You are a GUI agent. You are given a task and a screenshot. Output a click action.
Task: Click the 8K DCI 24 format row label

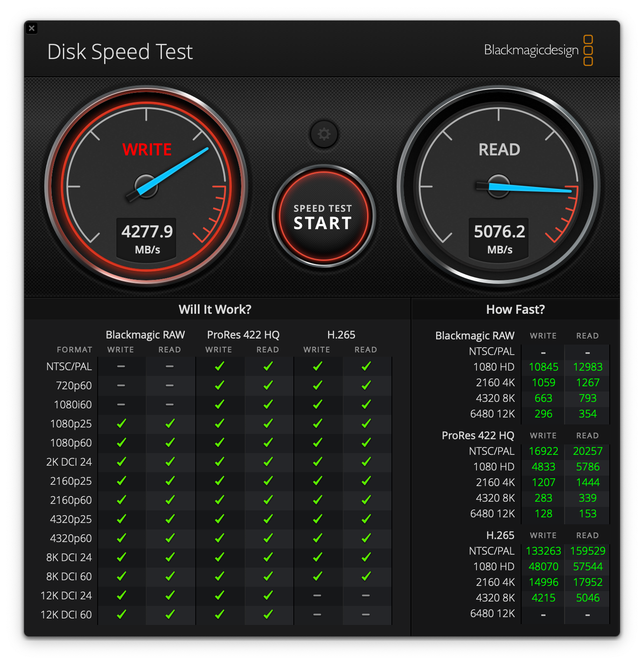click(69, 557)
